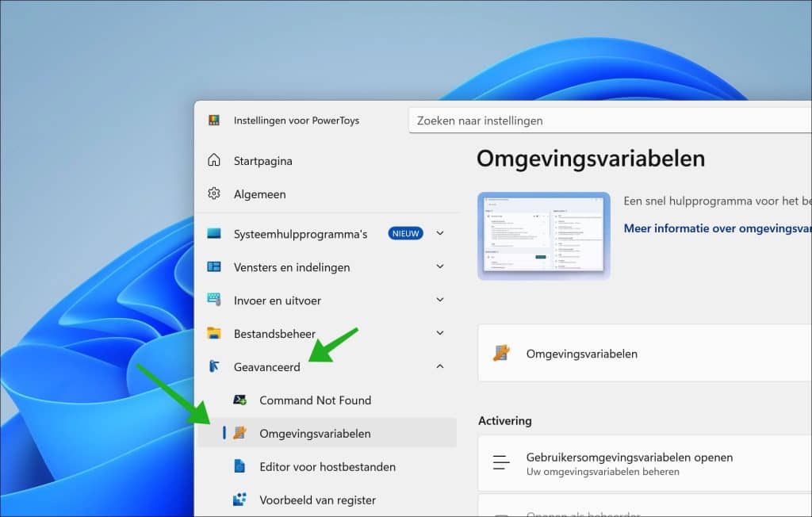Open the Startpagina page
812x517 pixels.
point(327,161)
